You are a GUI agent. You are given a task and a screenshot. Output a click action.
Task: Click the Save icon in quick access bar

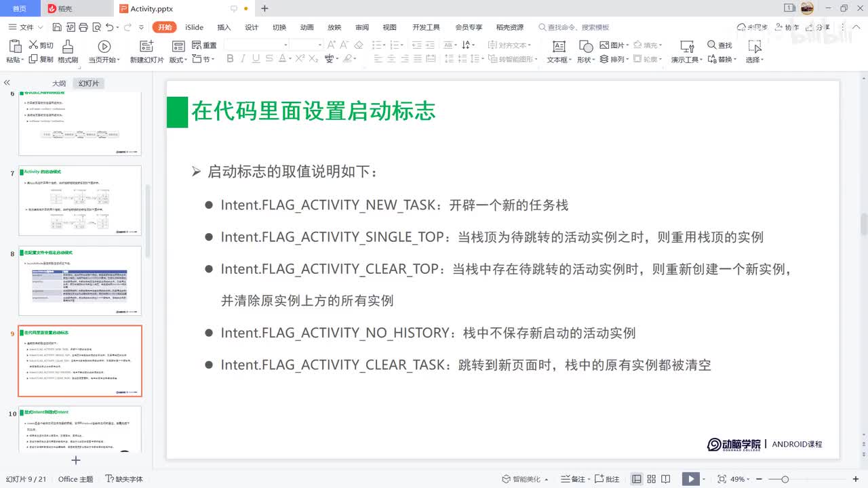[56, 27]
